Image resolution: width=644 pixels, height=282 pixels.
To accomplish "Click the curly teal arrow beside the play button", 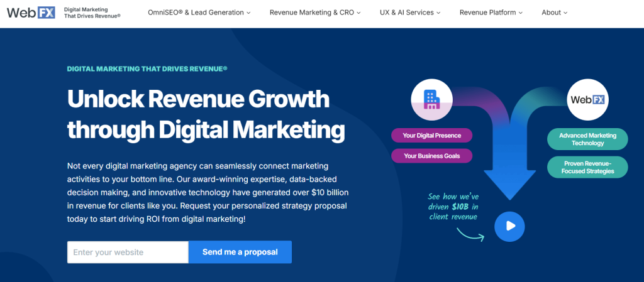I will [x=470, y=235].
